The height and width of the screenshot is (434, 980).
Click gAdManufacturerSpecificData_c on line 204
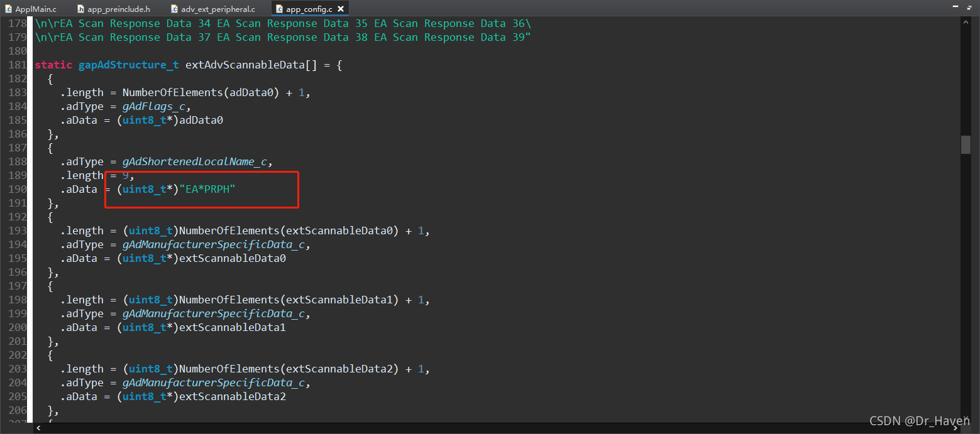[x=213, y=382]
